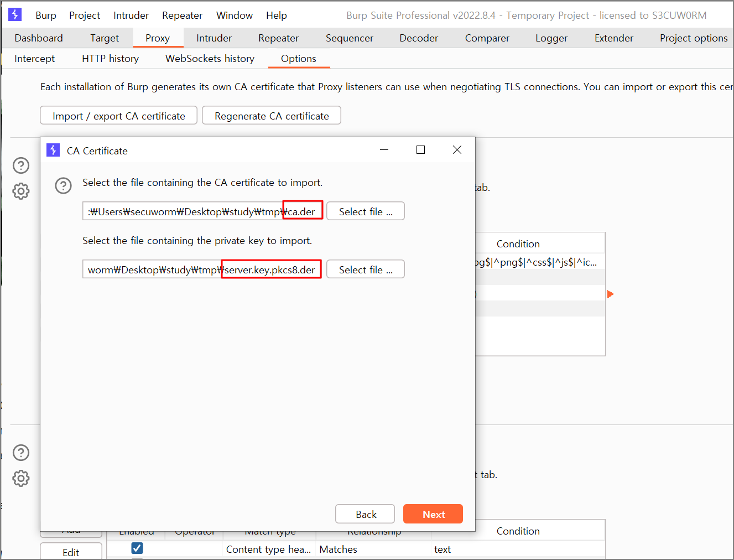Switch to the Dashboard tab
The height and width of the screenshot is (560, 734).
coord(39,38)
